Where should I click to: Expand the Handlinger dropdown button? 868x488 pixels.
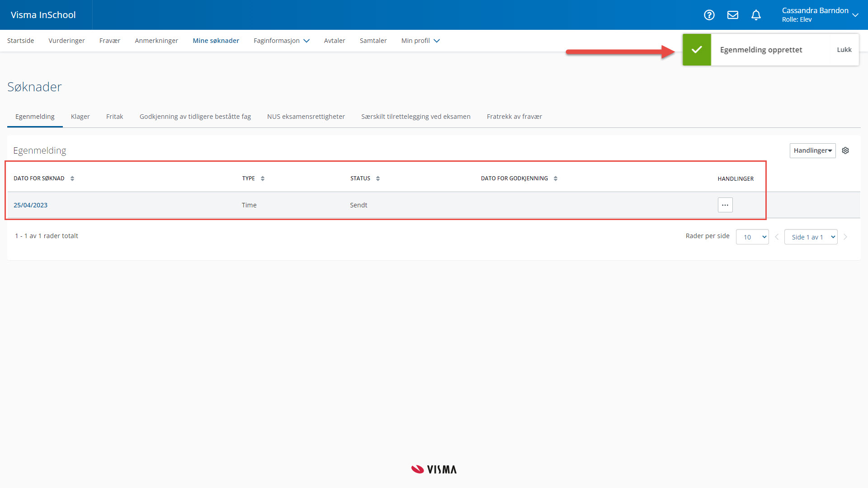click(x=812, y=150)
